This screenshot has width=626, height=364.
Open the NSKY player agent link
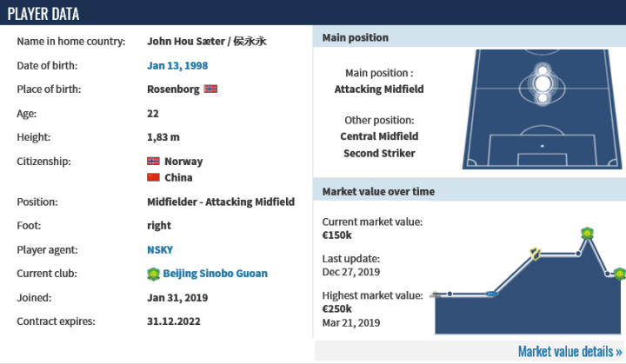coord(160,249)
